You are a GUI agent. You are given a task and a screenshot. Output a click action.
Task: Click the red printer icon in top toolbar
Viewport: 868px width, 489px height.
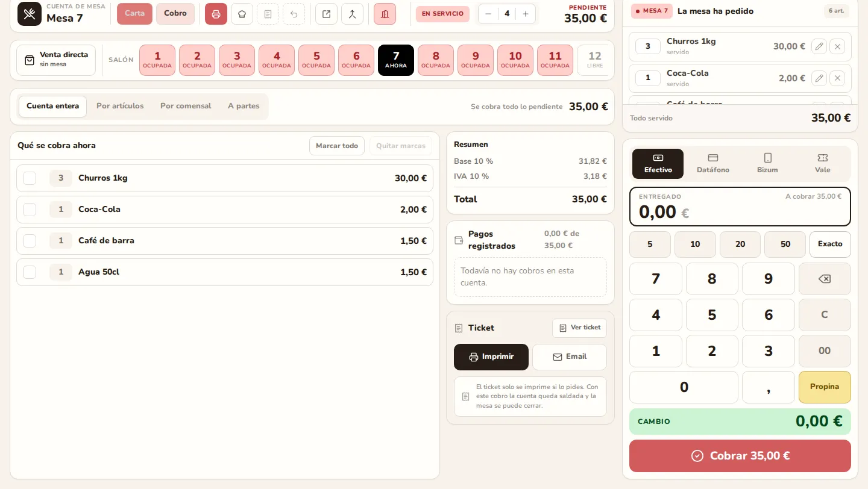click(x=216, y=14)
